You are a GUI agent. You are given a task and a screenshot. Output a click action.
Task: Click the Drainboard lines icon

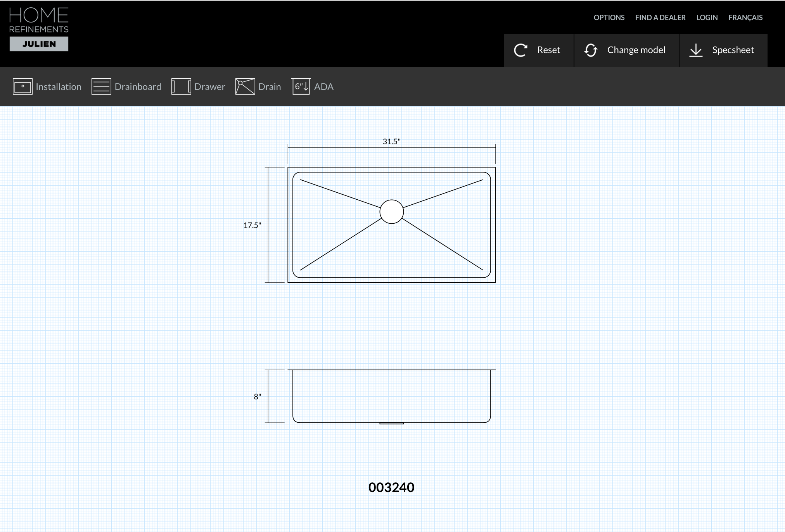coord(101,86)
